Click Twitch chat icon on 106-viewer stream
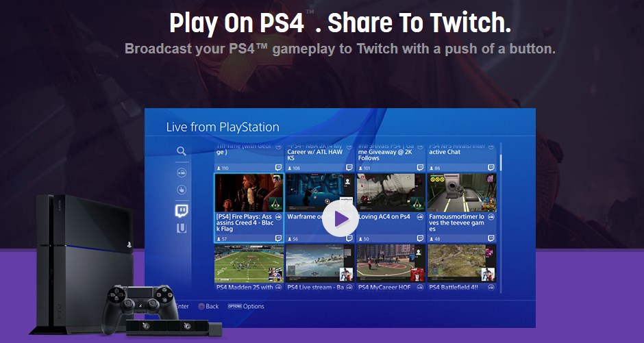 (x=349, y=168)
